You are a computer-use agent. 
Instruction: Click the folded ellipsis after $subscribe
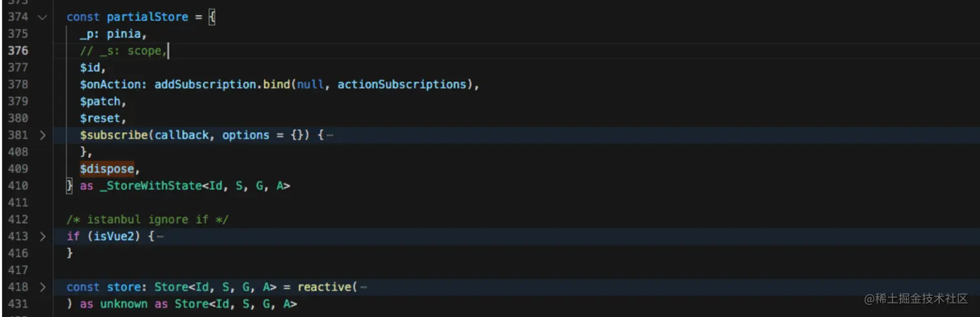(x=330, y=135)
